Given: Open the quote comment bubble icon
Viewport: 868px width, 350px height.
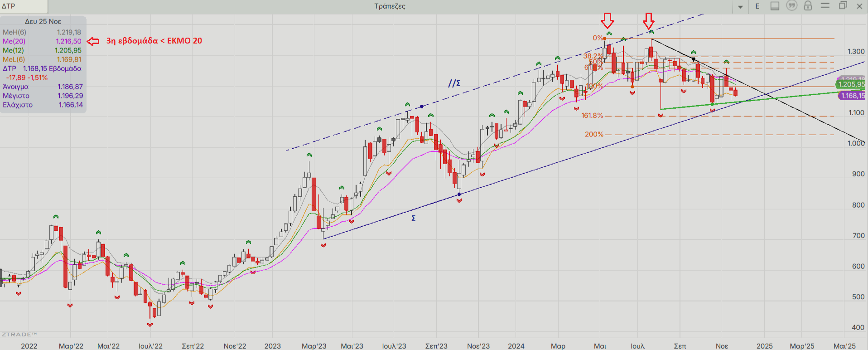Looking at the screenshot, I should tap(791, 6).
